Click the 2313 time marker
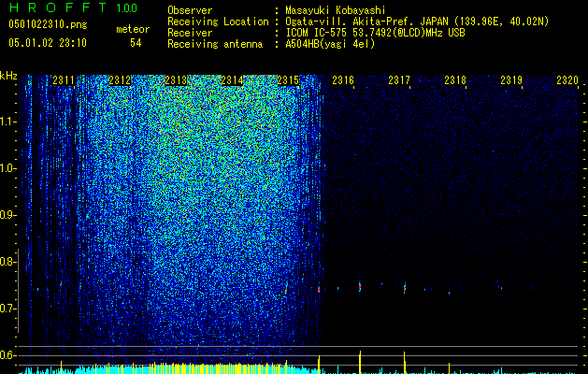The height and width of the screenshot is (374, 588). (176, 80)
